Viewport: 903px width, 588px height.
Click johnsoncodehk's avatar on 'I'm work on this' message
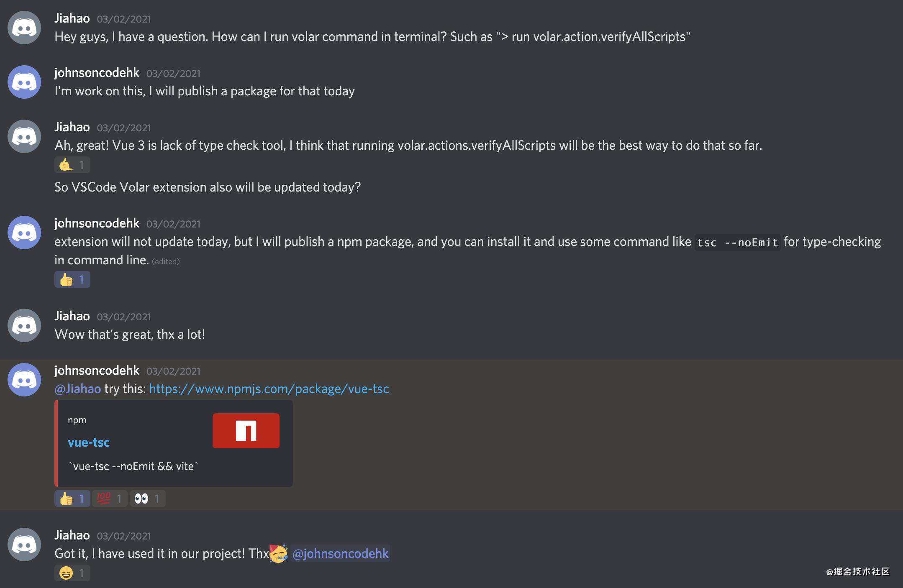coord(24,82)
